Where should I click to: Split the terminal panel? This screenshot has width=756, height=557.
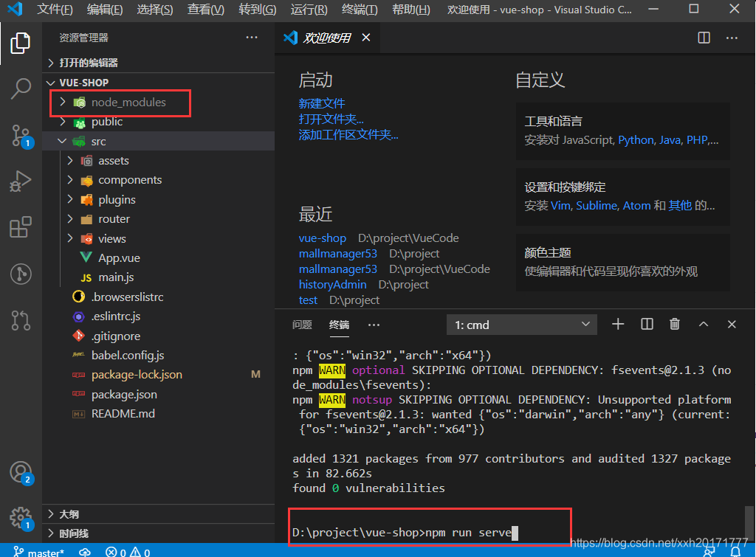pos(647,325)
